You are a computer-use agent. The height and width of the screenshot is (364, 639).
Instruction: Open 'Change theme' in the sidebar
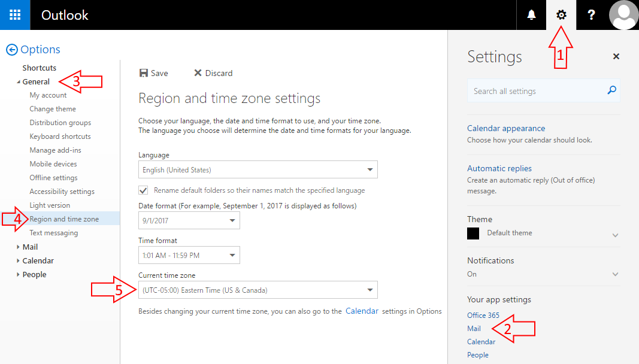click(x=53, y=108)
